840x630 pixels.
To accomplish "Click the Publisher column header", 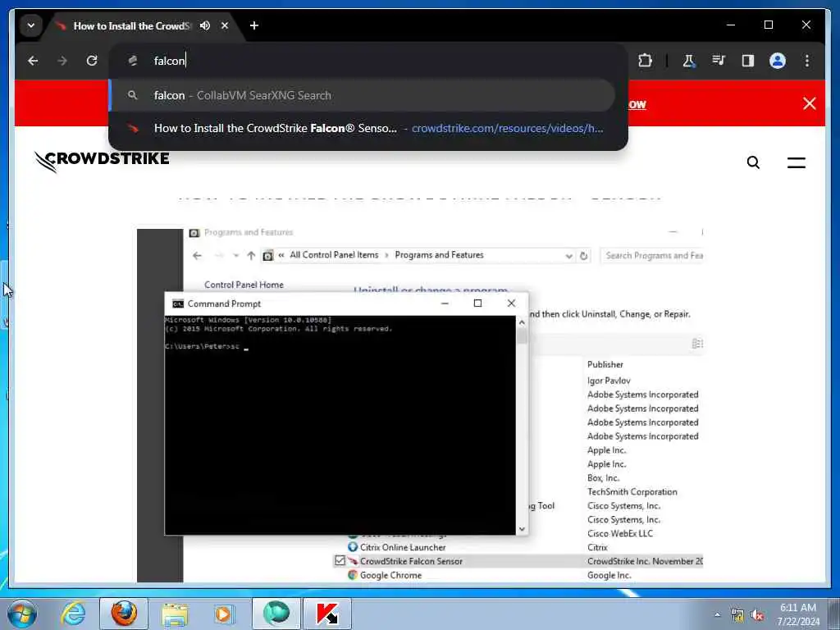I will click(605, 364).
